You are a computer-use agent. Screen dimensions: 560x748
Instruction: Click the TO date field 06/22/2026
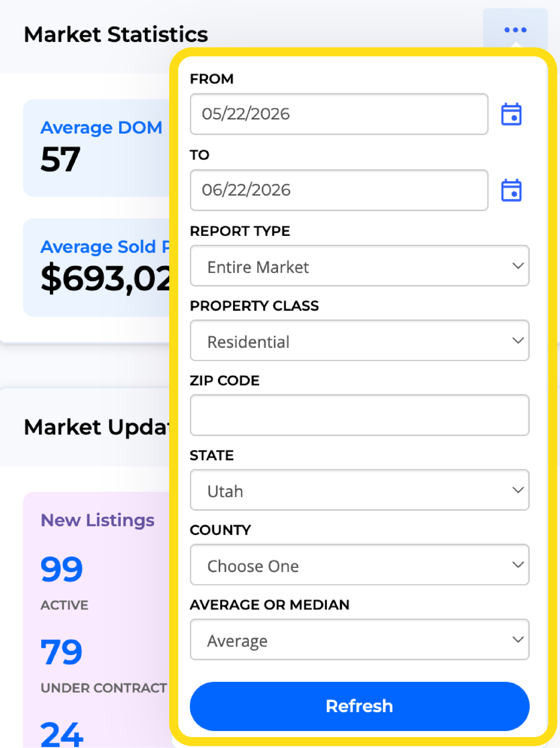point(339,190)
